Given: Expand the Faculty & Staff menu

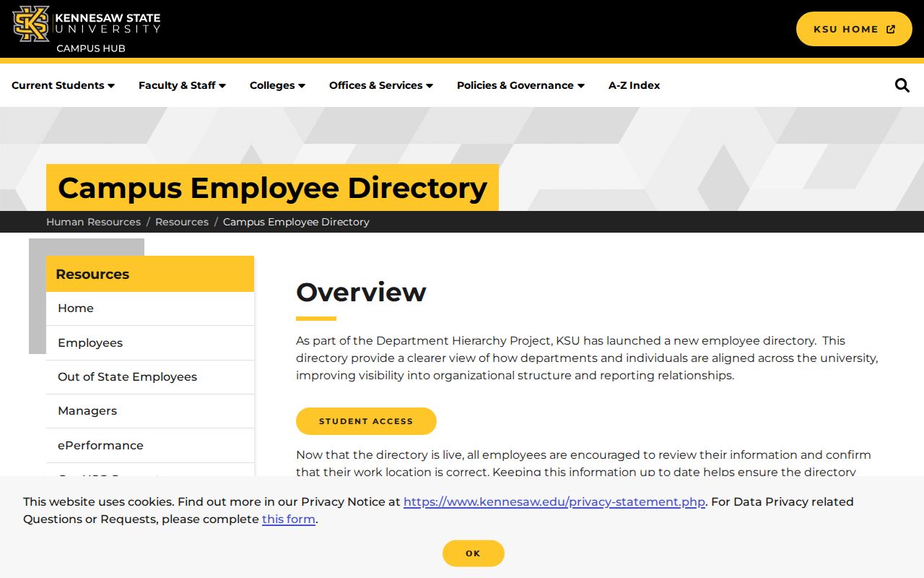Looking at the screenshot, I should pos(182,85).
